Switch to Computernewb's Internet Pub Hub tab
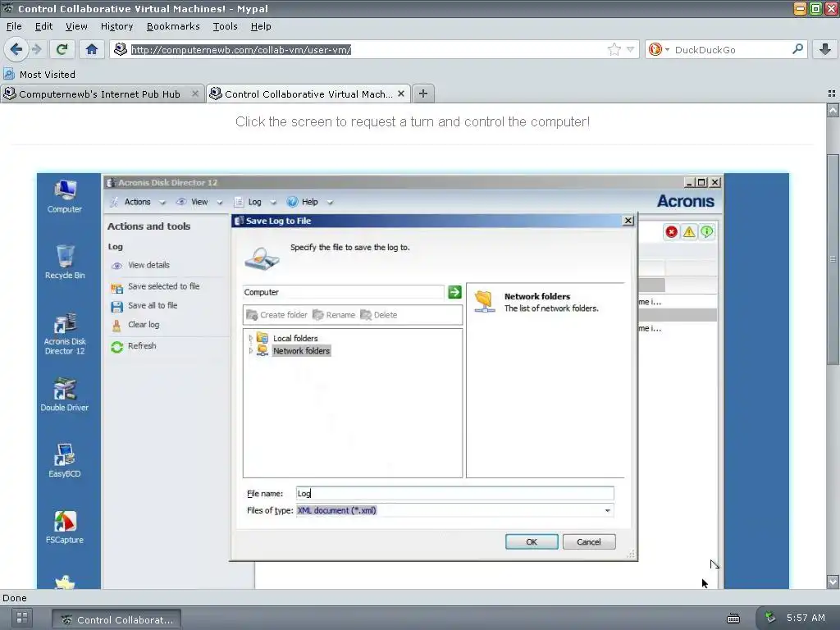840x630 pixels. click(99, 94)
